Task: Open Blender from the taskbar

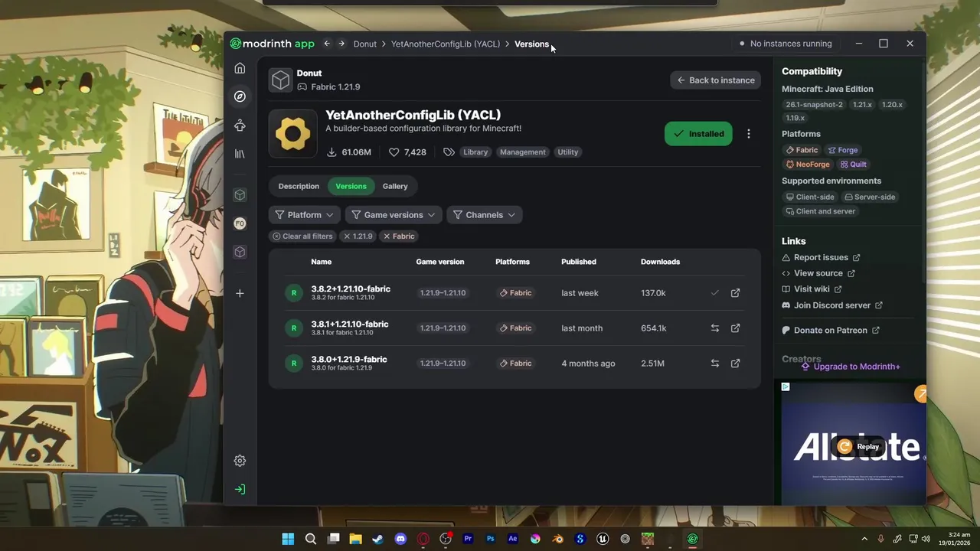Action: (x=558, y=539)
